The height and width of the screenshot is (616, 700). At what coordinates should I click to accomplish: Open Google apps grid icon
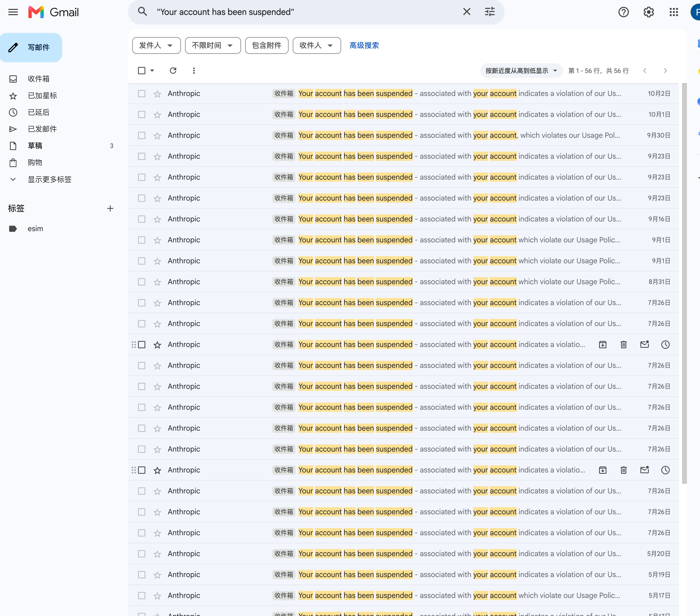[673, 12]
